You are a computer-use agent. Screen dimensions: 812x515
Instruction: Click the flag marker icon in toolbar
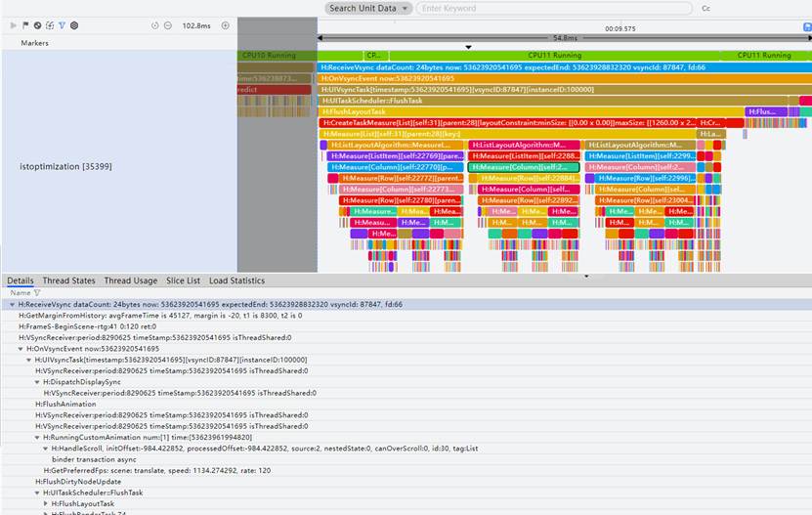[x=25, y=25]
